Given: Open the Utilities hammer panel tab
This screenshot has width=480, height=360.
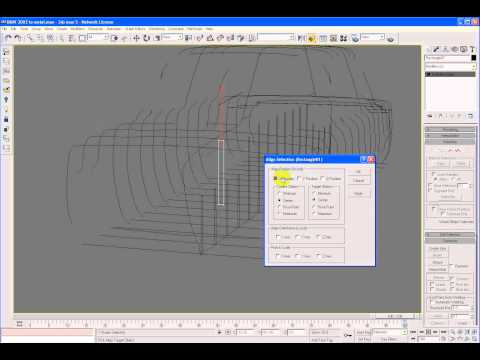Looking at the screenshot, I should (473, 49).
